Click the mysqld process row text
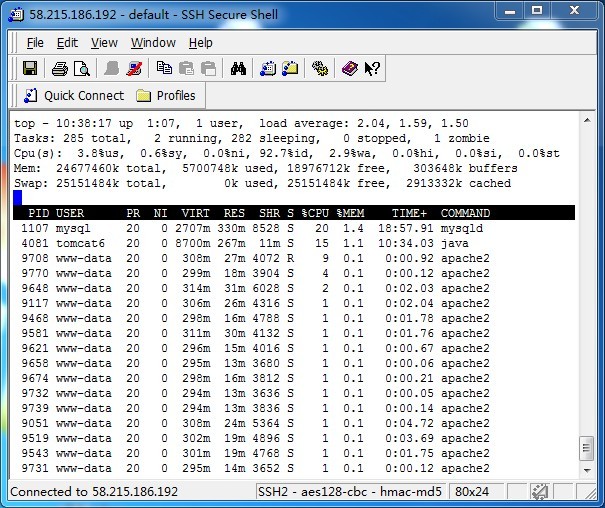 pos(252,228)
